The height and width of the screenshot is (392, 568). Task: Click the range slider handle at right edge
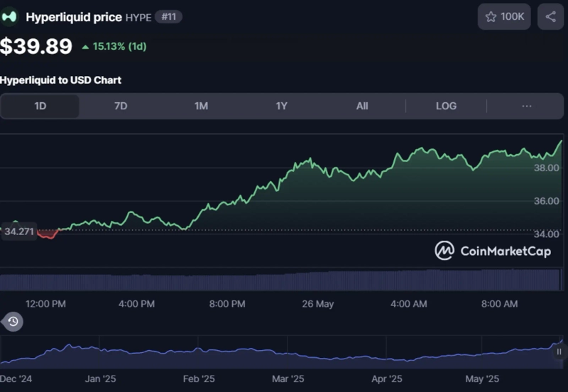(x=559, y=352)
